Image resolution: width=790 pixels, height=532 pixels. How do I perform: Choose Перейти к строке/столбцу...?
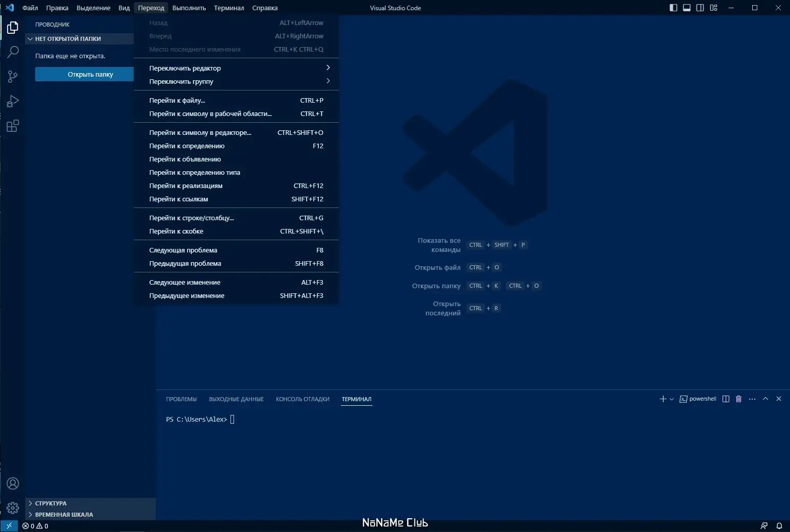236,218
